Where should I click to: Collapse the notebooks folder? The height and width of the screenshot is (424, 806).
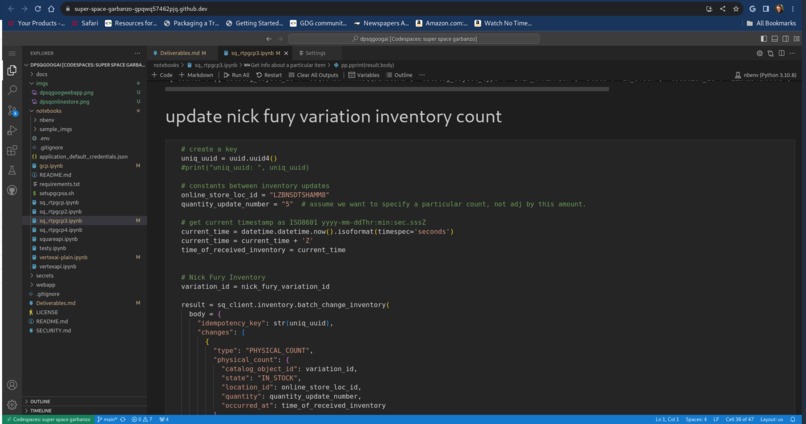tap(48, 111)
